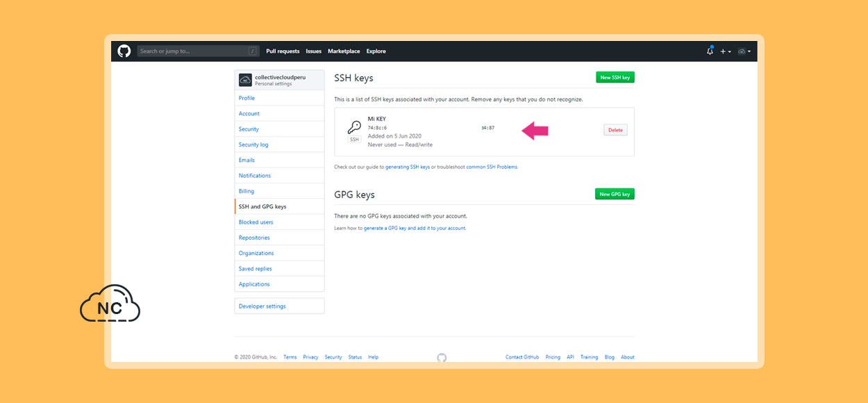Open collectivecloudperu username link
The height and width of the screenshot is (403, 868).
pyautogui.click(x=280, y=77)
